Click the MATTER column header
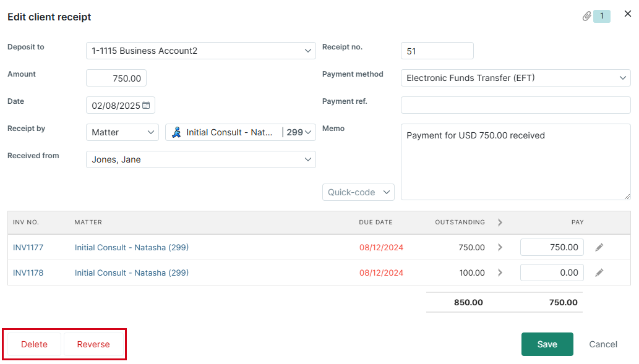639x364 pixels. point(88,222)
